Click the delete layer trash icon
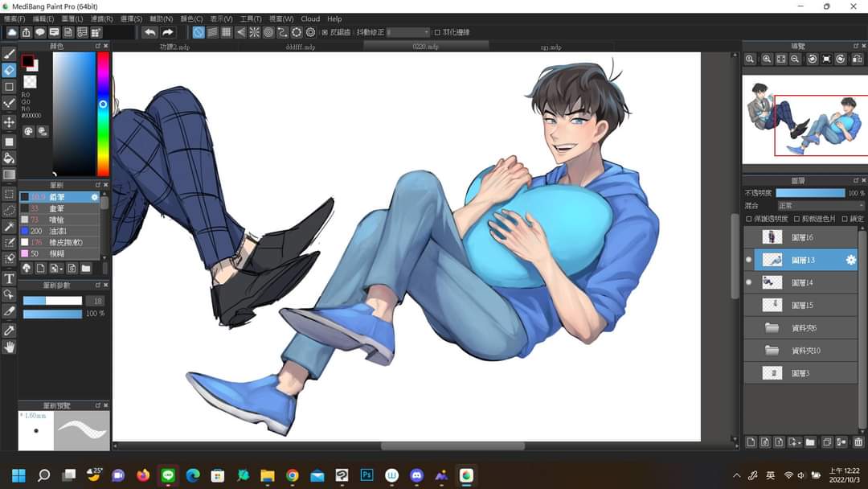Image resolution: width=868 pixels, height=489 pixels. click(858, 442)
